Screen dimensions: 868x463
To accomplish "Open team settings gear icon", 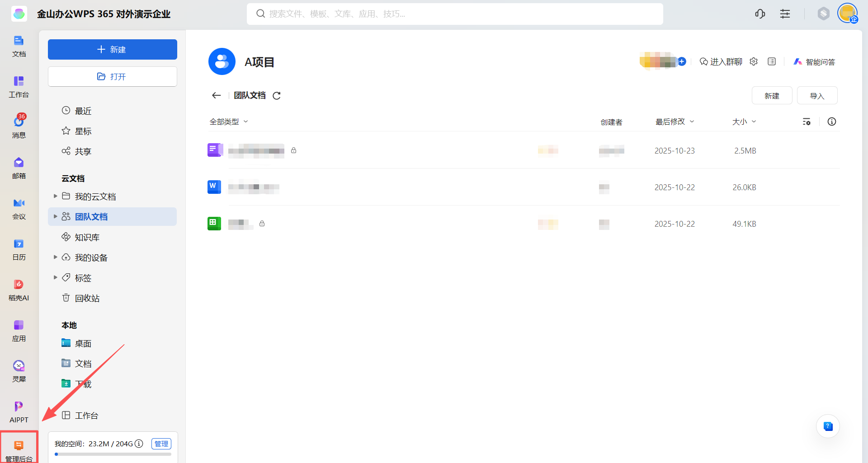I will [753, 61].
